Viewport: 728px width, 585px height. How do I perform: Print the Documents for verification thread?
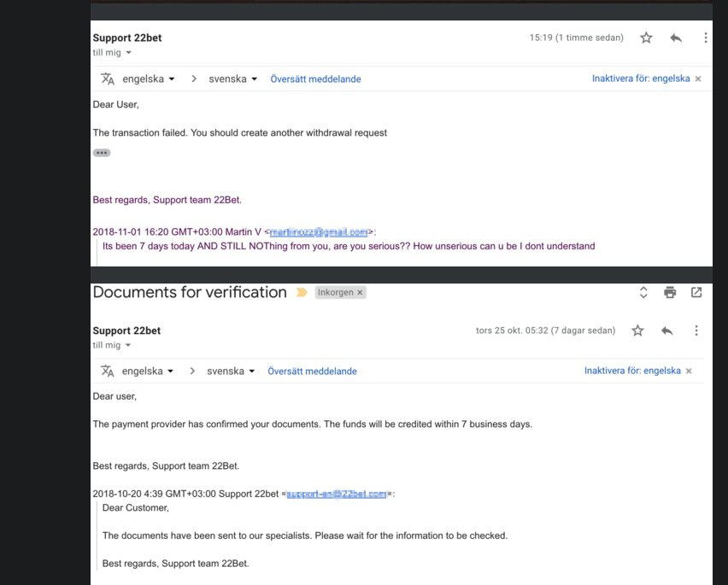click(x=670, y=292)
